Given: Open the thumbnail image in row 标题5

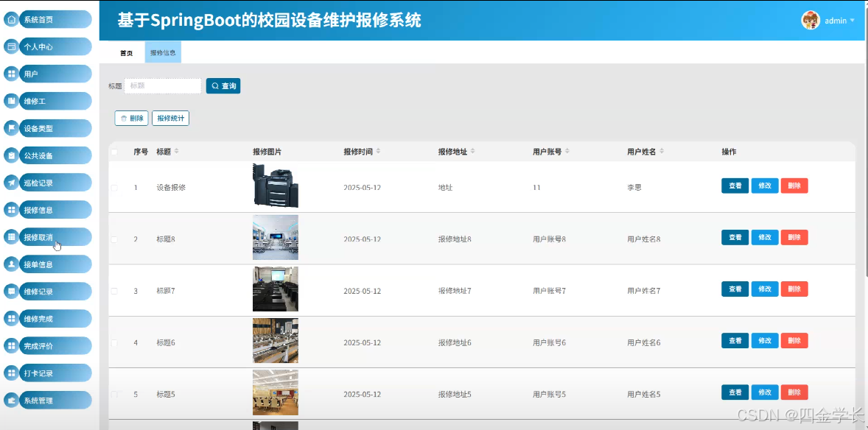Looking at the screenshot, I should tap(276, 392).
